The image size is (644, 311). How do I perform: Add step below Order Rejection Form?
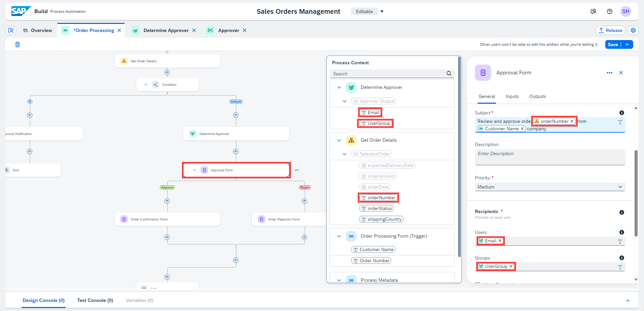pyautogui.click(x=304, y=237)
